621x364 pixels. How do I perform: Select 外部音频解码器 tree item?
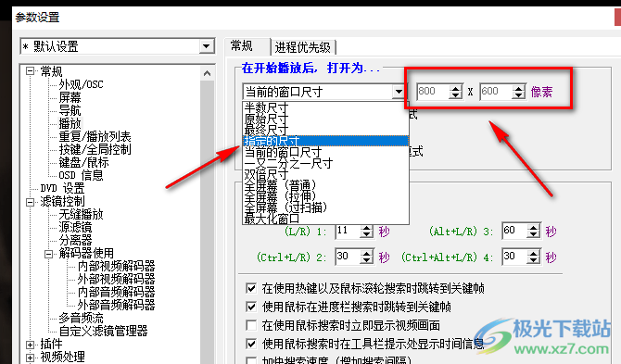tap(116, 305)
